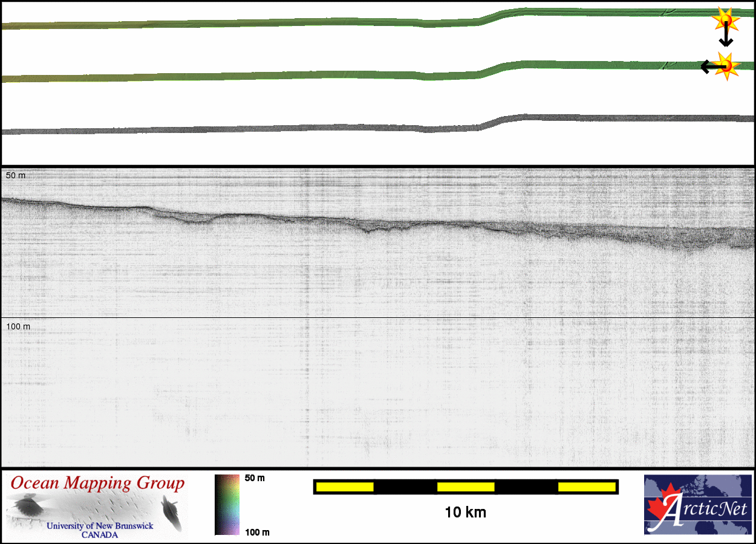Image resolution: width=756 pixels, height=544 pixels.
Task: Click the middle yellow segment of the scale bar
Action: pos(465,487)
